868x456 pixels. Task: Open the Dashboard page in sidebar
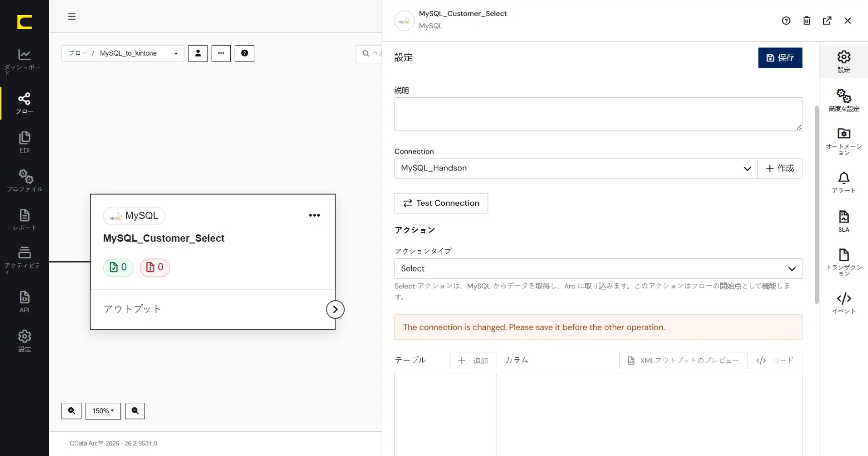click(24, 62)
